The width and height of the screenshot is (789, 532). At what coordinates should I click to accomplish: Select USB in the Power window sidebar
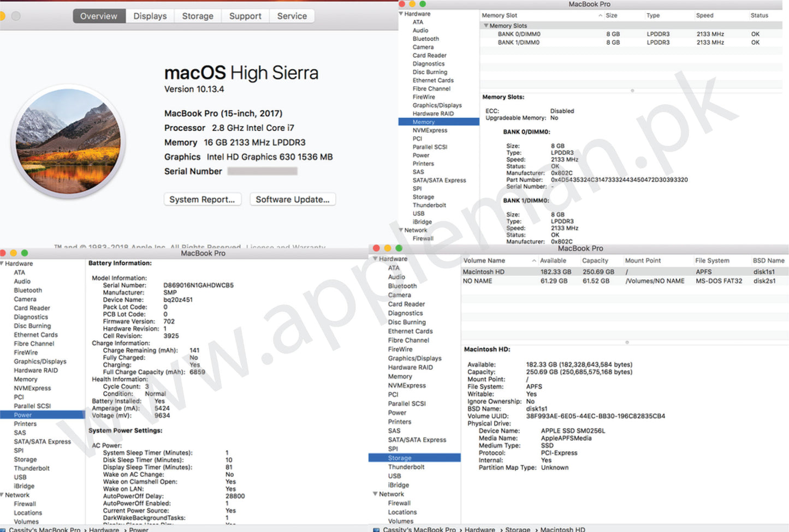20,477
